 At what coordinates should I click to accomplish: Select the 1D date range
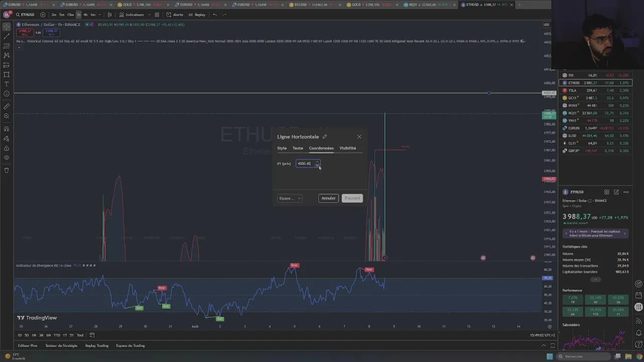20,335
